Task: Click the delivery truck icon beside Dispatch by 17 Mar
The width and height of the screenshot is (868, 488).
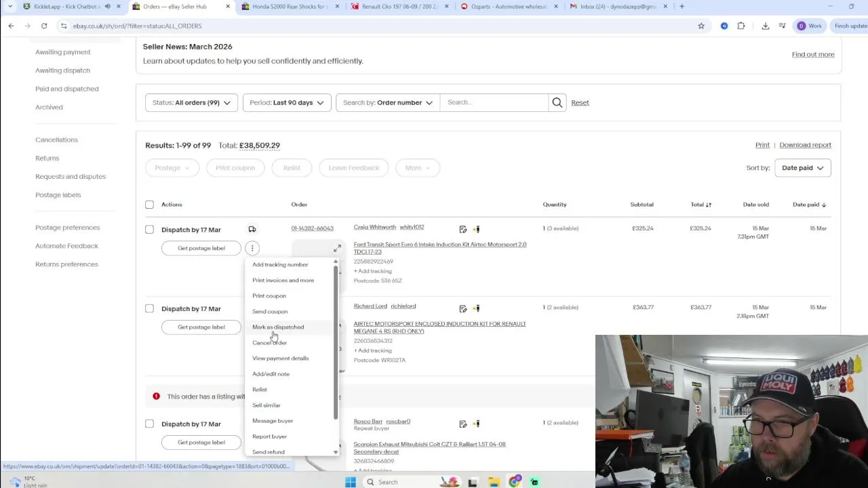Action: coord(252,229)
